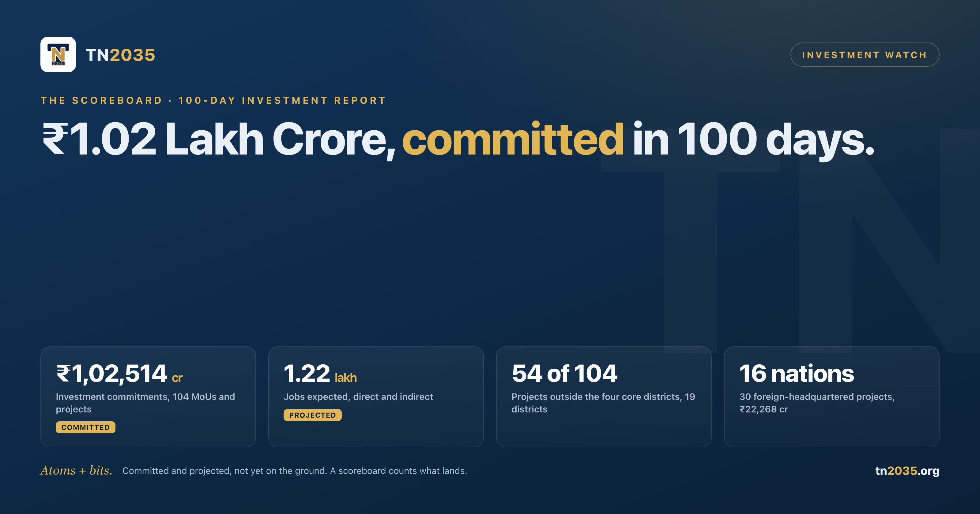Click 'Investment commitments, 104 MoUs and projects' text
980x514 pixels.
[x=145, y=403]
